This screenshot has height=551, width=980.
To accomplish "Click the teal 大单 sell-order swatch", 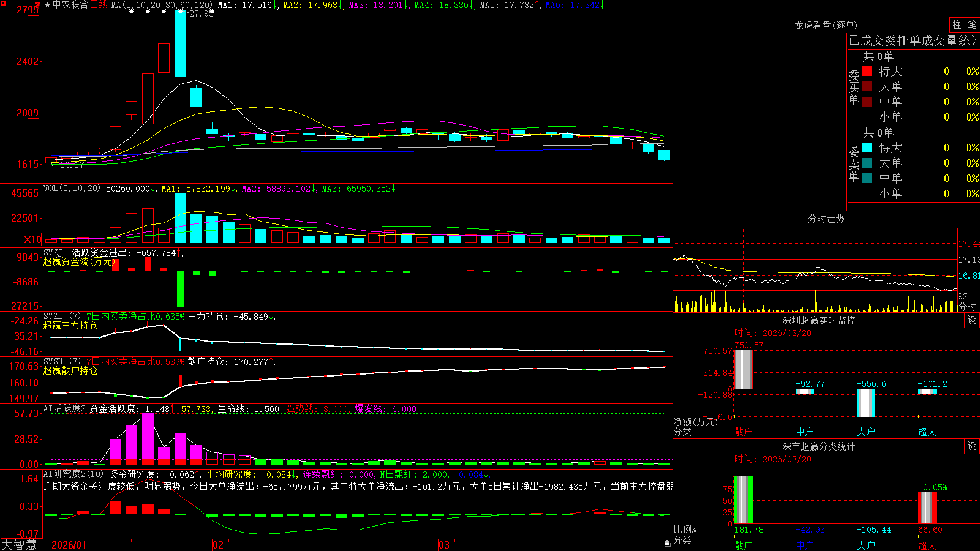I will tap(867, 163).
